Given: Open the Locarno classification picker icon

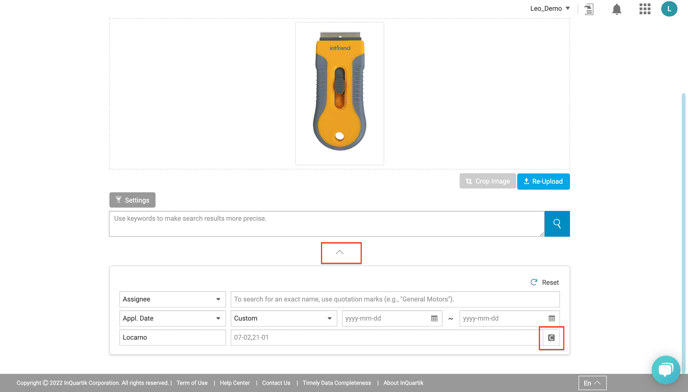Looking at the screenshot, I should (x=552, y=338).
